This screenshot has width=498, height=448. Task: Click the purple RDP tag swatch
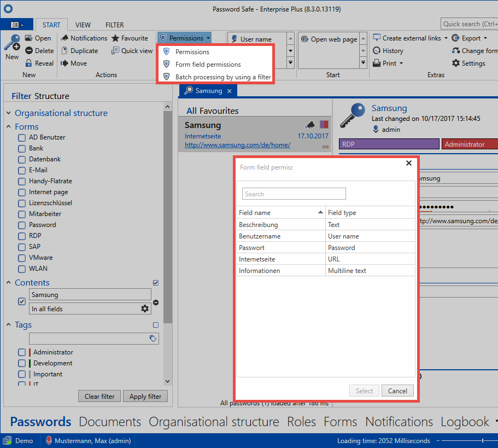(389, 144)
